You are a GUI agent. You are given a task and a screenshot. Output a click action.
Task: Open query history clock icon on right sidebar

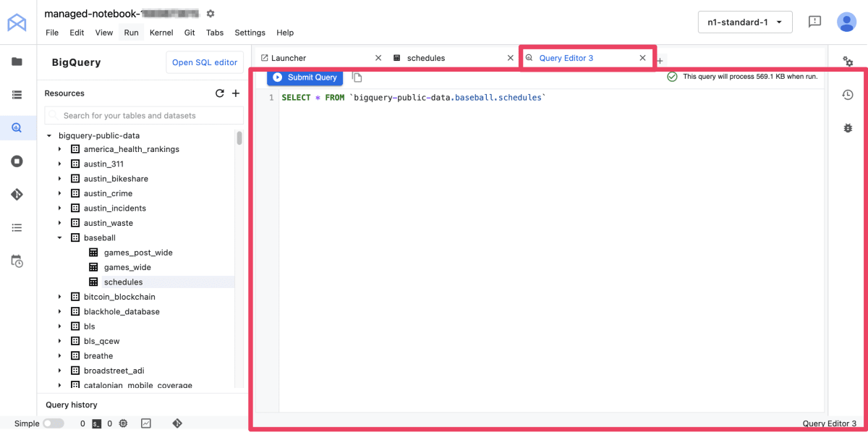tap(848, 95)
